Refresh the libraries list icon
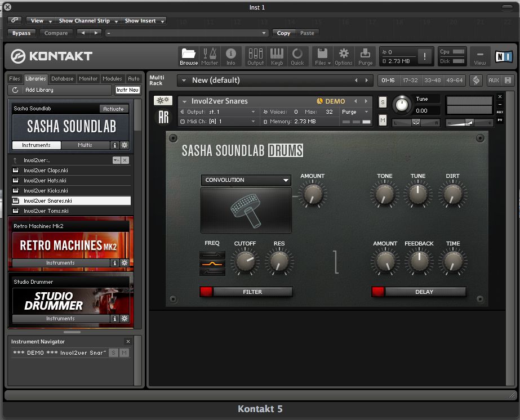The height and width of the screenshot is (420, 520). pyautogui.click(x=15, y=90)
